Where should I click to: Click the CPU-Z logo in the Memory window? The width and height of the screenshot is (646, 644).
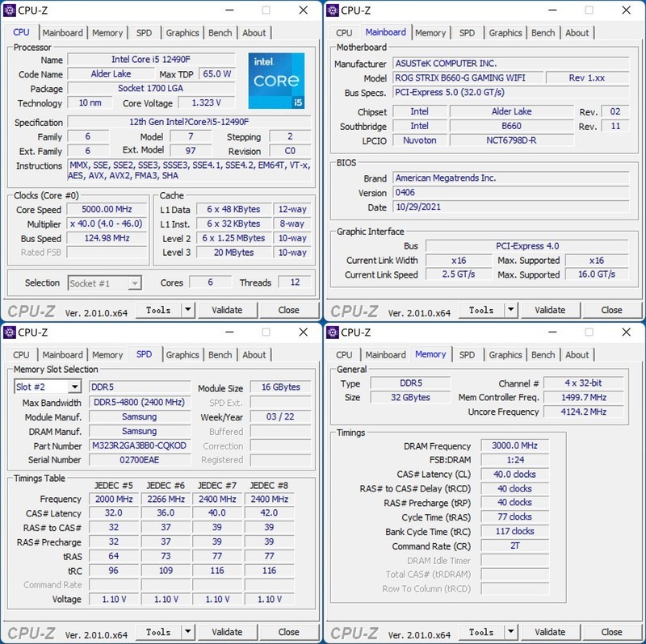point(355,631)
